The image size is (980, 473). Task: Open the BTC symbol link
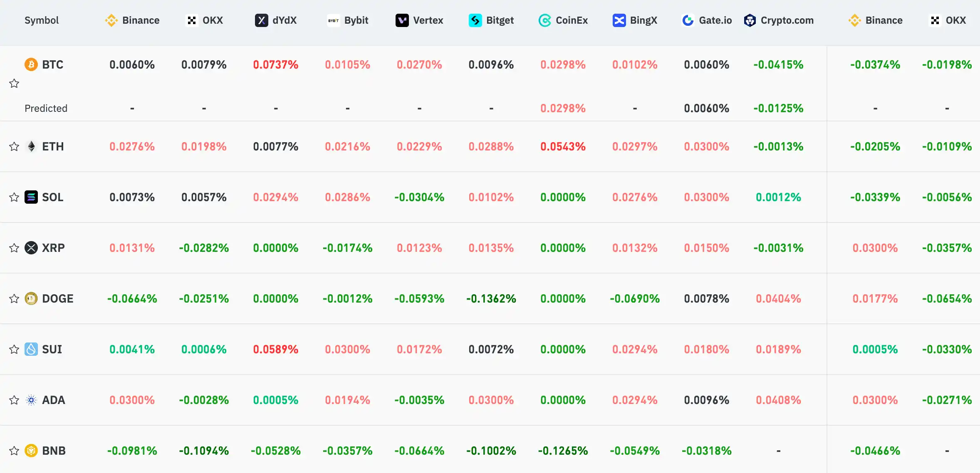point(52,64)
